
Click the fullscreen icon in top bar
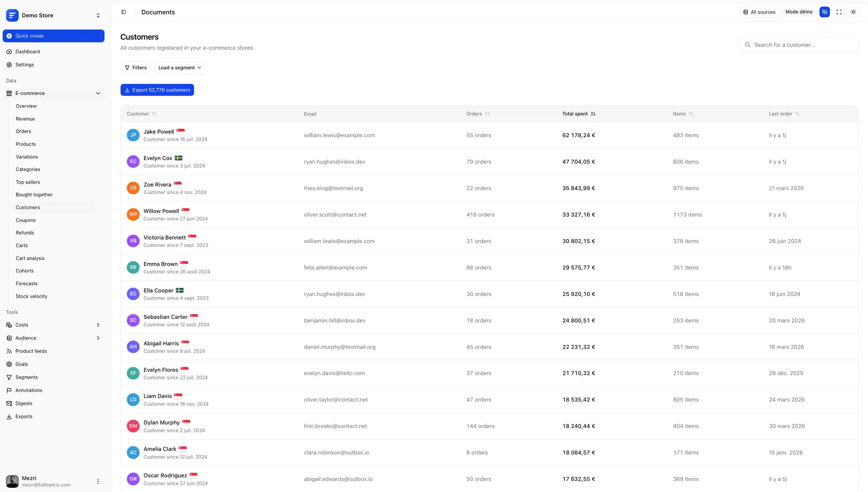(x=839, y=12)
